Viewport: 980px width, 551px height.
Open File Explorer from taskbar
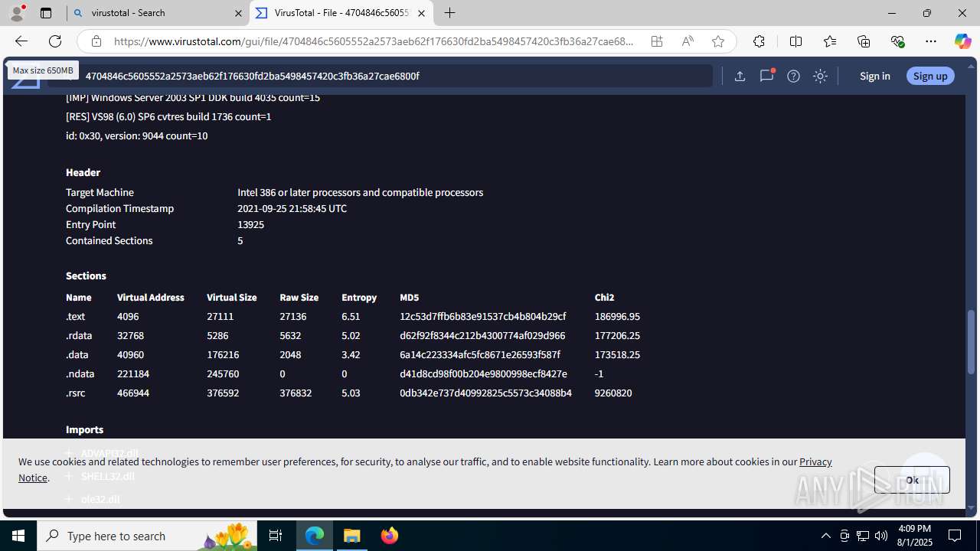coord(352,536)
